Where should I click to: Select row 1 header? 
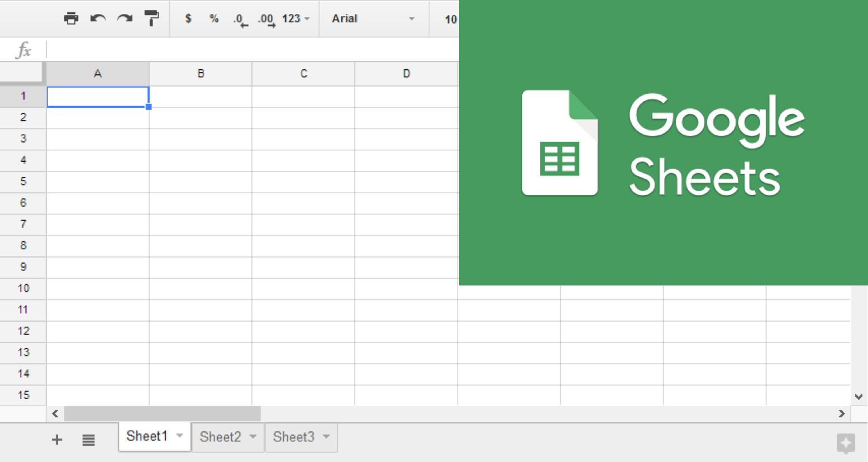[23, 96]
